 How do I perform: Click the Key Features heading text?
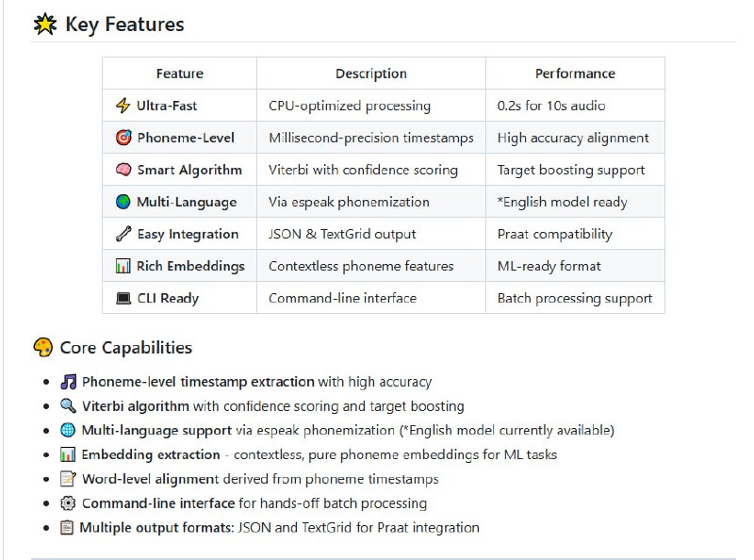coord(124,25)
